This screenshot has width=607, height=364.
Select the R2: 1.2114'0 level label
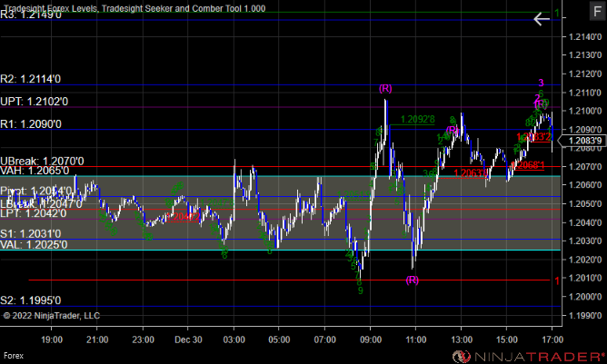tap(31, 79)
